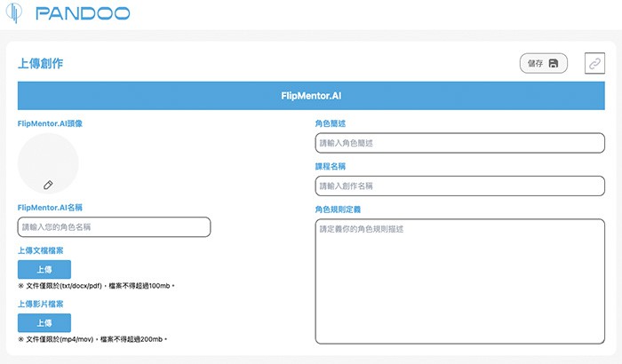Image resolution: width=622 pixels, height=364 pixels.
Task: Click the FlipMentor.AI頭像 label
Action: coord(50,123)
